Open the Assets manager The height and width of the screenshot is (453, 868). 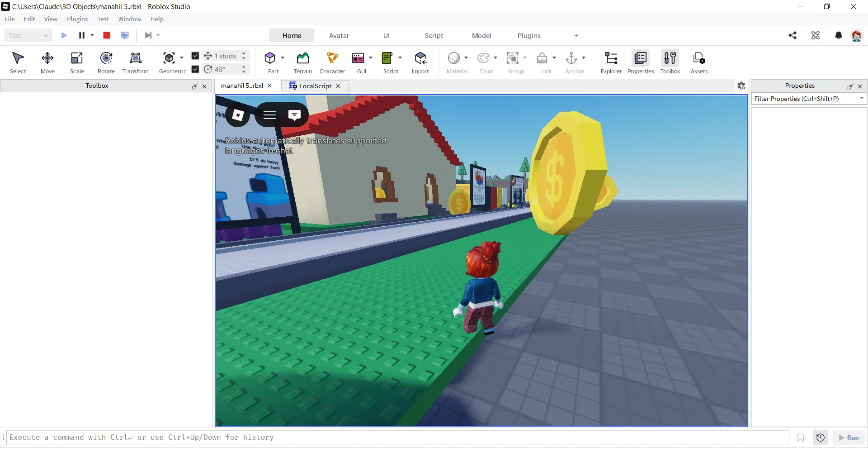699,62
